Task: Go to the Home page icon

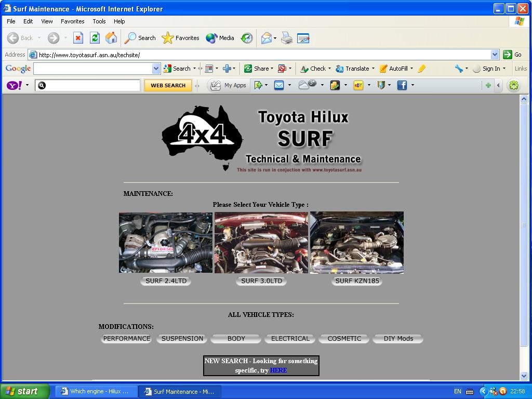Action: point(111,38)
